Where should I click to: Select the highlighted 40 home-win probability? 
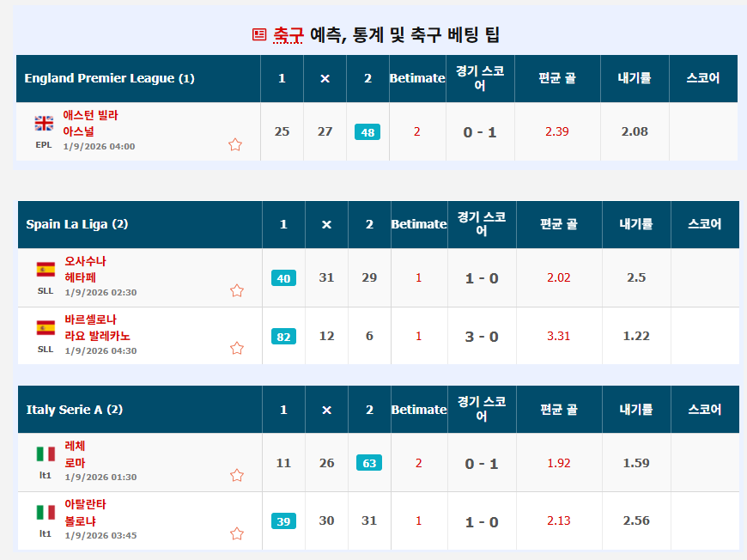coord(283,278)
